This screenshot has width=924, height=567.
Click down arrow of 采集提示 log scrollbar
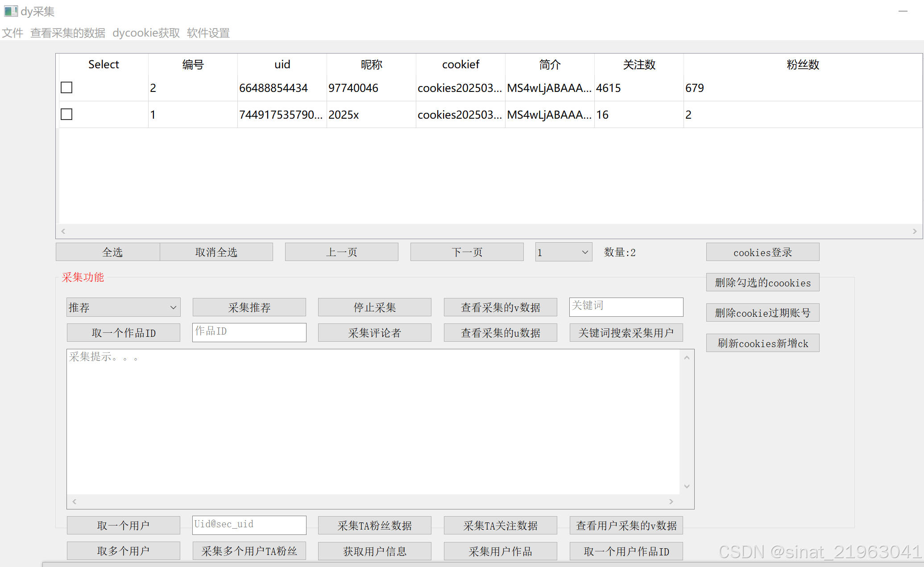(687, 486)
